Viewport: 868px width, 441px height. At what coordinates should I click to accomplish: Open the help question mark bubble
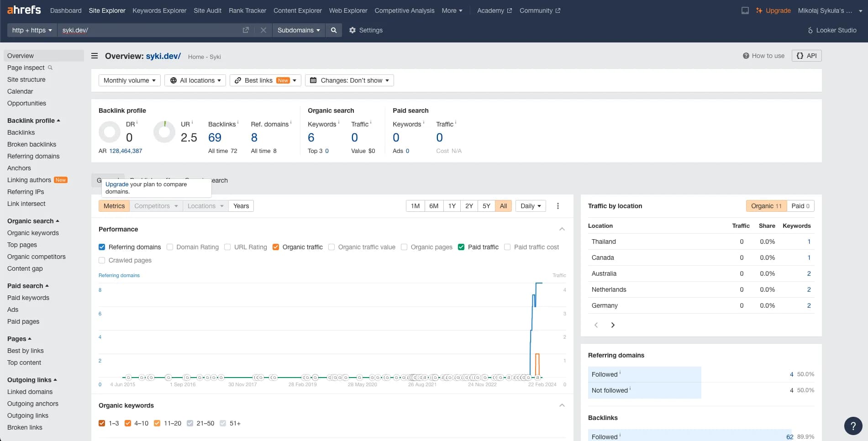point(853,426)
